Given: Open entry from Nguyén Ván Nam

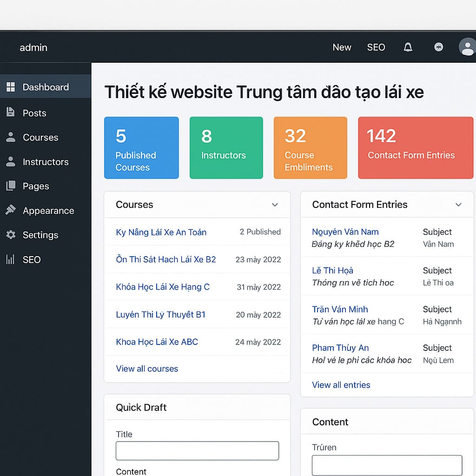Looking at the screenshot, I should pyautogui.click(x=345, y=232).
